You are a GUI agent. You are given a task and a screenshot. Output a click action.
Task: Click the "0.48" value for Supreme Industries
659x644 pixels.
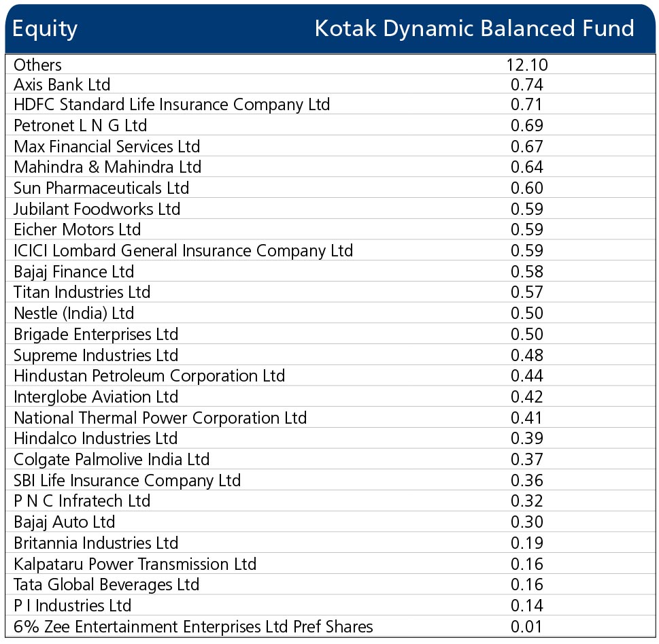[527, 355]
